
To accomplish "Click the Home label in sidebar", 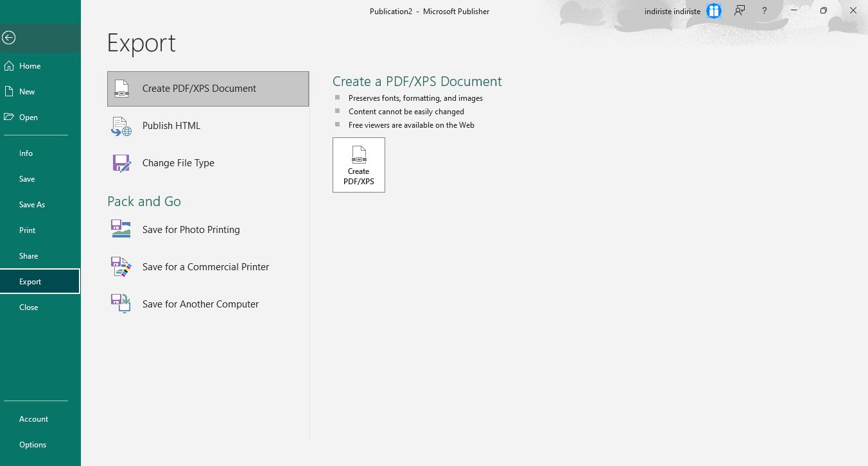I will 30,66.
